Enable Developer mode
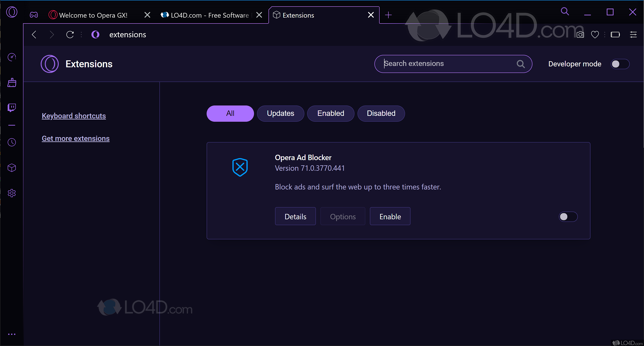The height and width of the screenshot is (346, 644). coord(620,64)
